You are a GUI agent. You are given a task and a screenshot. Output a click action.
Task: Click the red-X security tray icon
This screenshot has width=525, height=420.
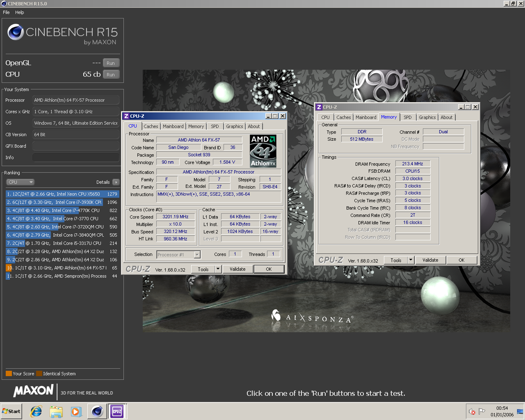point(472,411)
